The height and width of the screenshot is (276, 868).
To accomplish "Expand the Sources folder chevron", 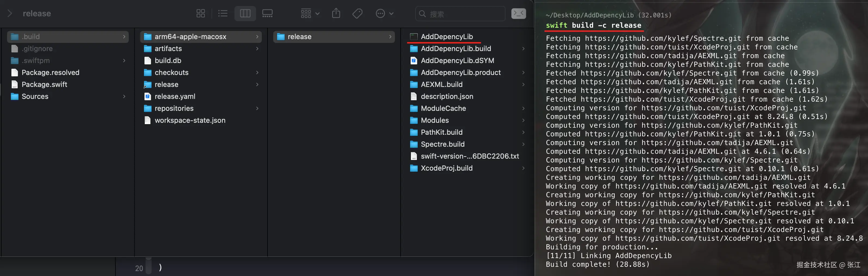I will (124, 96).
